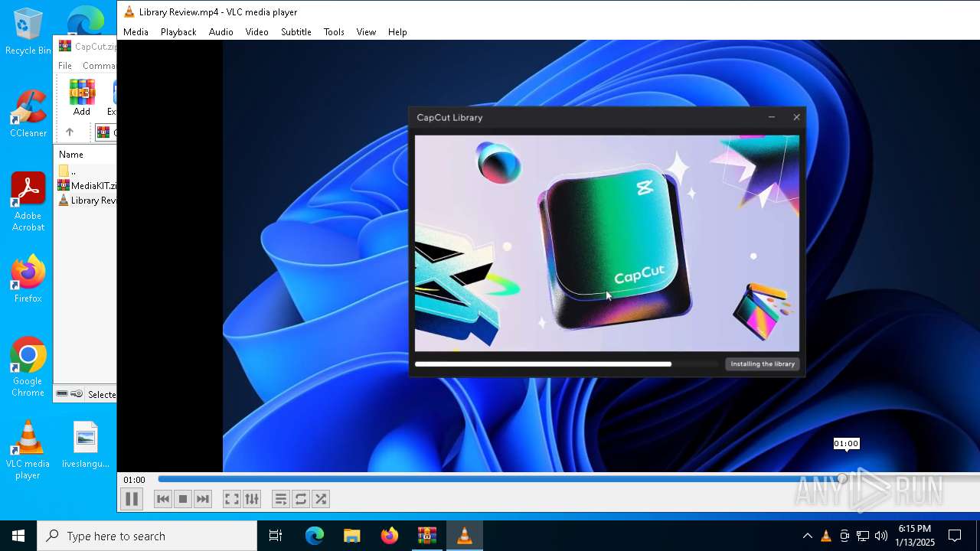Open the VLC media player desktop shortcut
The image size is (980, 551).
click(28, 450)
